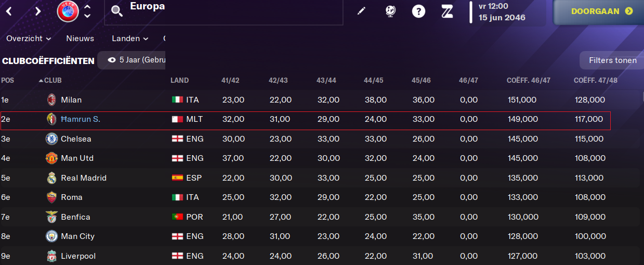Sort by Coëff. 47/48 column

596,80
